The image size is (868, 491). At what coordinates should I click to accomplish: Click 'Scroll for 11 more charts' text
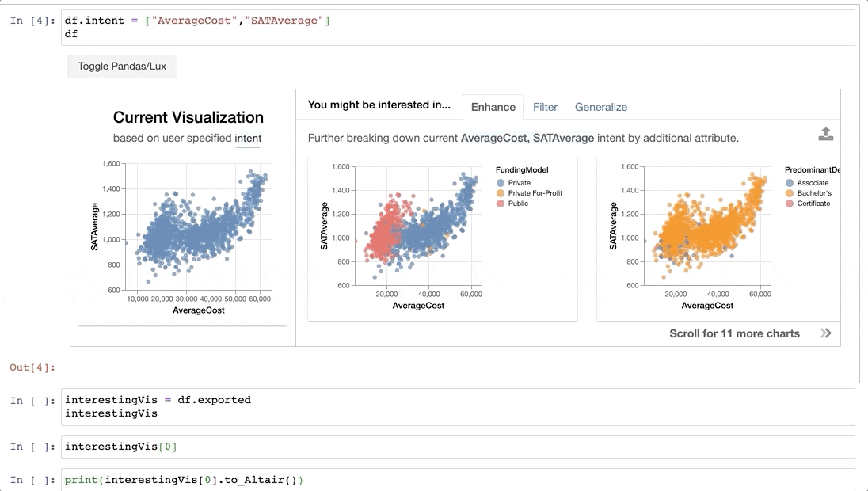click(734, 333)
